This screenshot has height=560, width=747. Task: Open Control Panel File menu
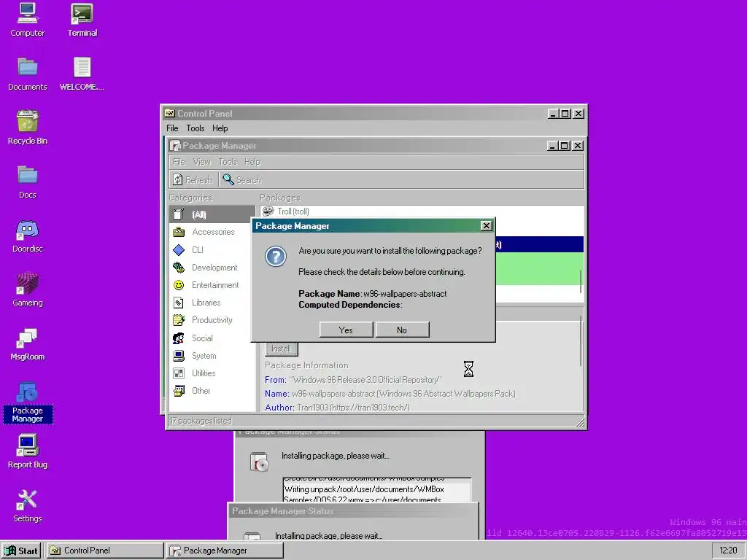pyautogui.click(x=172, y=128)
